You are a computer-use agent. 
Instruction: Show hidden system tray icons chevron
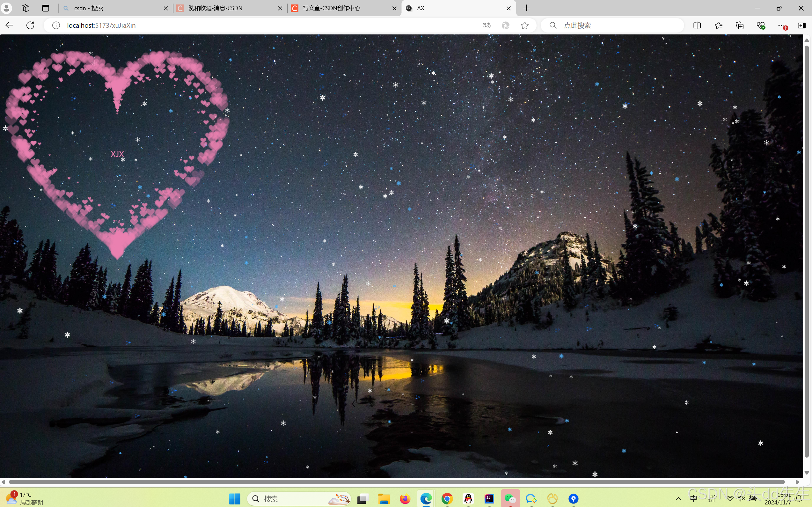coord(678,499)
